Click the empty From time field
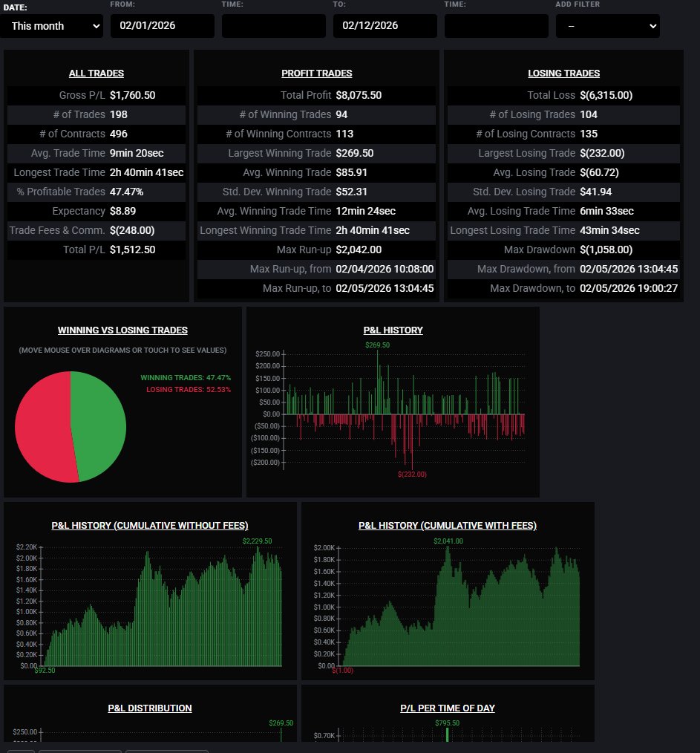 click(274, 26)
